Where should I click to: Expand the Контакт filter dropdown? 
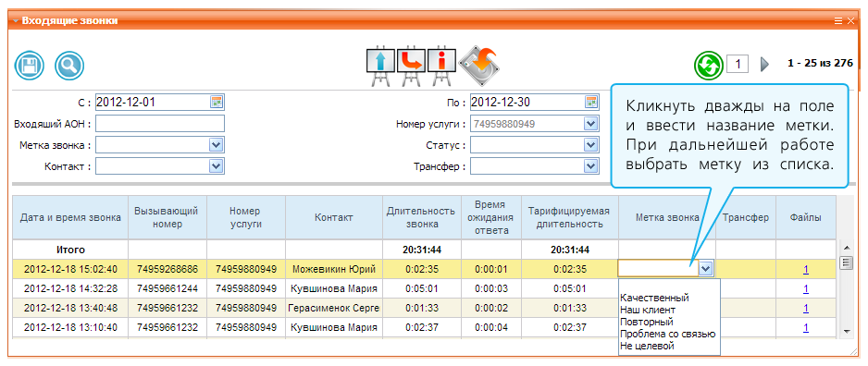coord(216,165)
